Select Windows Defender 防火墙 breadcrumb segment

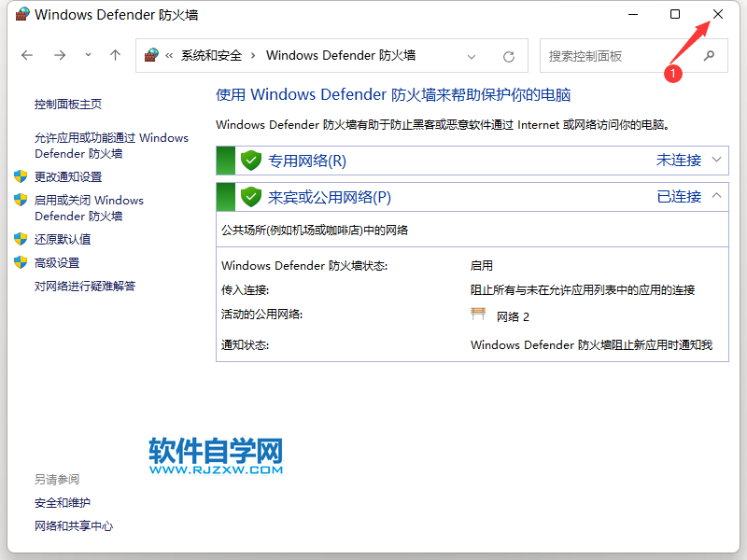[x=341, y=56]
